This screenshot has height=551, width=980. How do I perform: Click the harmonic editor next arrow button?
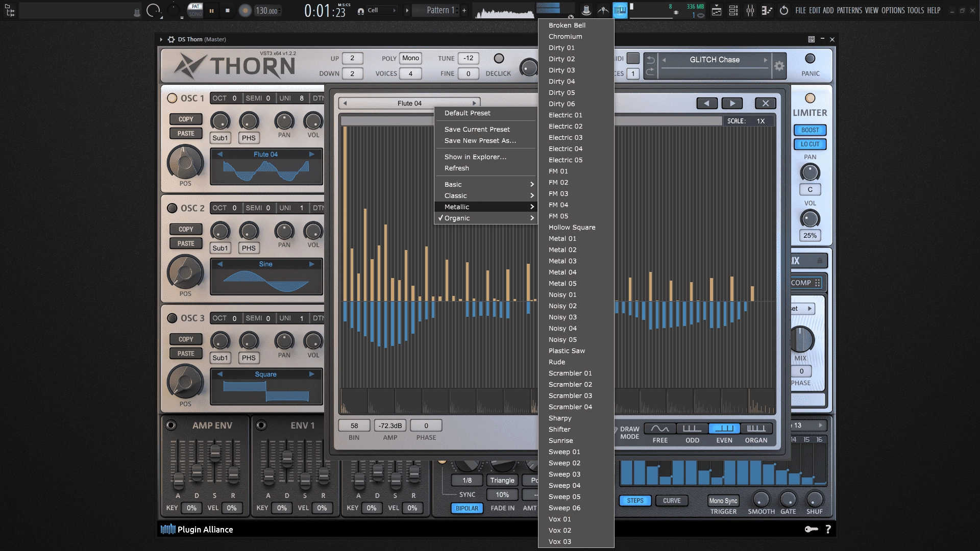[732, 103]
